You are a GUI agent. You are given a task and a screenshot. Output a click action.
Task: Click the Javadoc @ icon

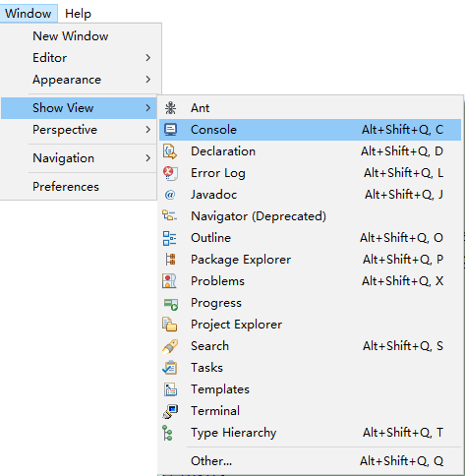(170, 195)
